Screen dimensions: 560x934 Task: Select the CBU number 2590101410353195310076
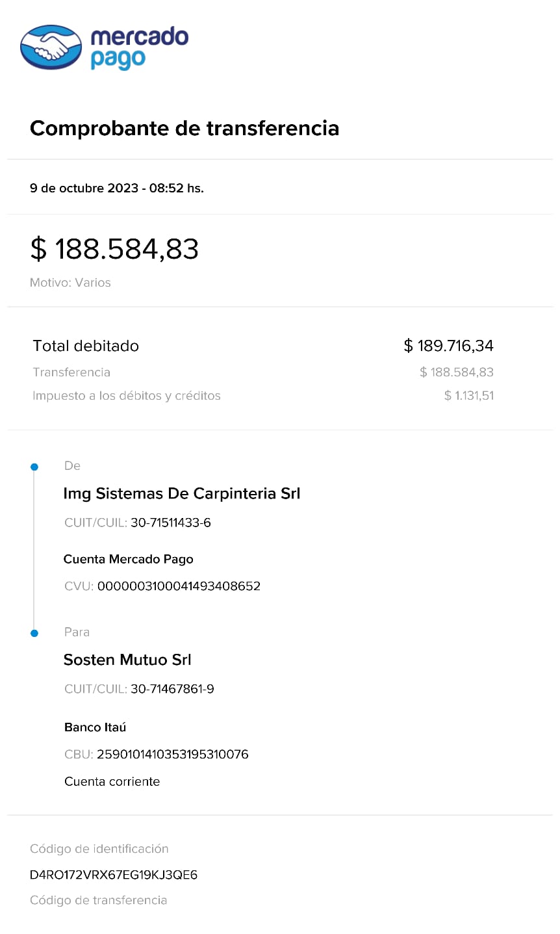[x=173, y=755]
